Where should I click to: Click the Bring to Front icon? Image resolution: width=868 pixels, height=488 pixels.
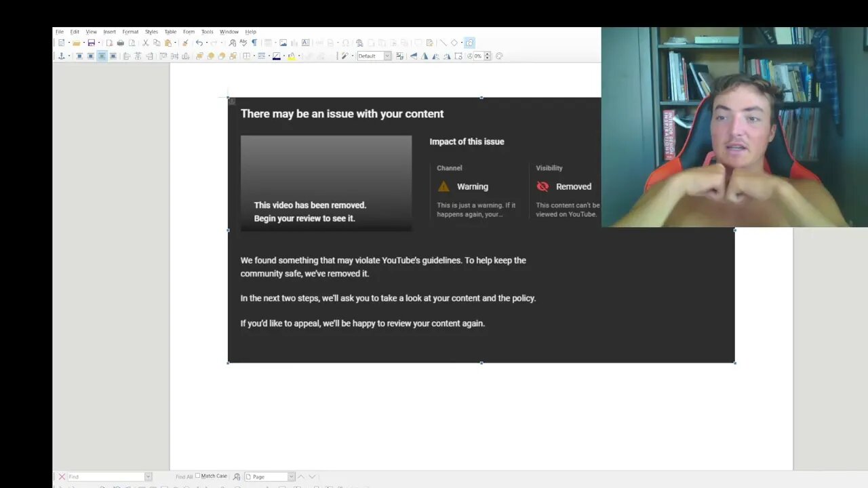point(199,56)
